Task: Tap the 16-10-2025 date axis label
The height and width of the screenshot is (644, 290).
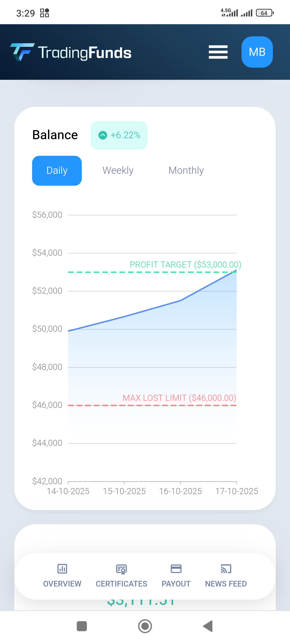Action: click(180, 491)
